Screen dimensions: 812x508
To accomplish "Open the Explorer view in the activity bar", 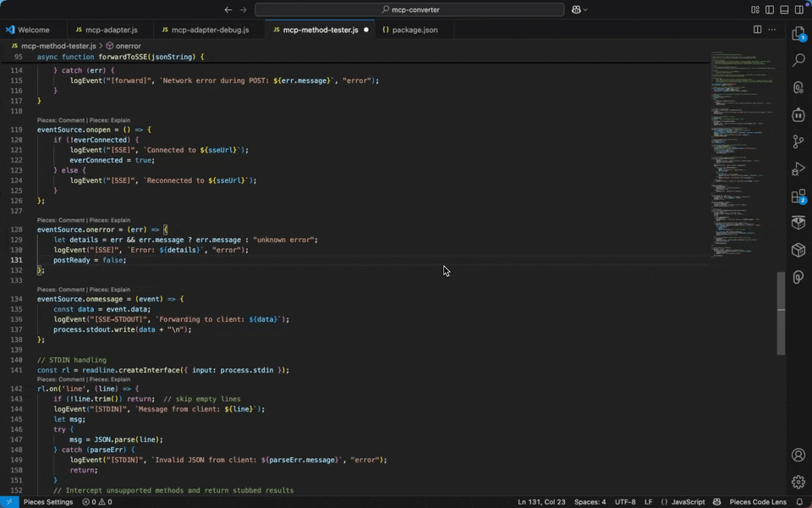I will (x=798, y=34).
